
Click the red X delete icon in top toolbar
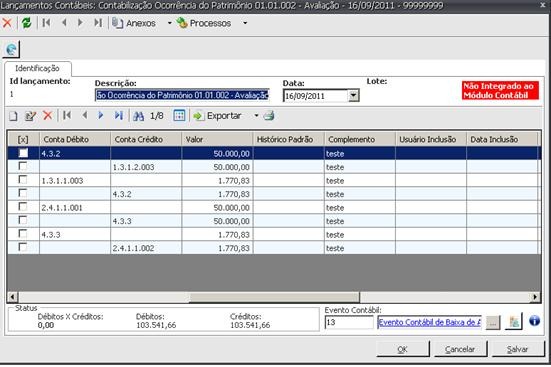[x=7, y=23]
